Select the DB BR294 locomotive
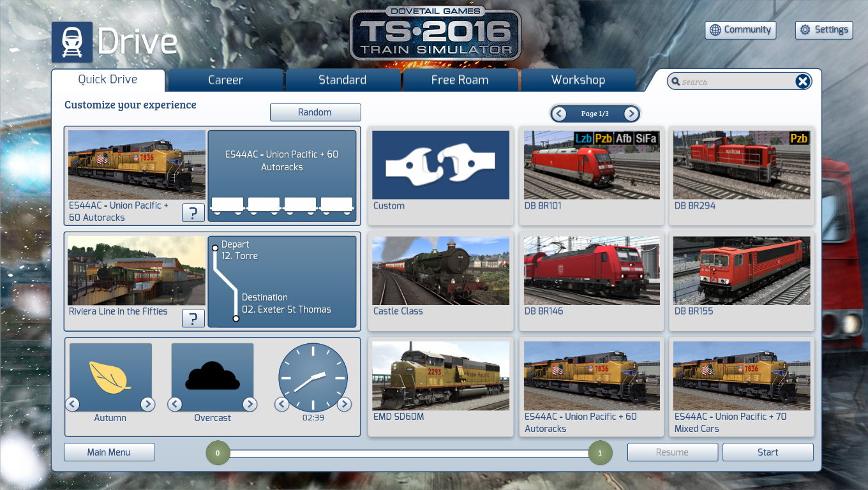Image resolution: width=868 pixels, height=490 pixels. click(x=742, y=175)
